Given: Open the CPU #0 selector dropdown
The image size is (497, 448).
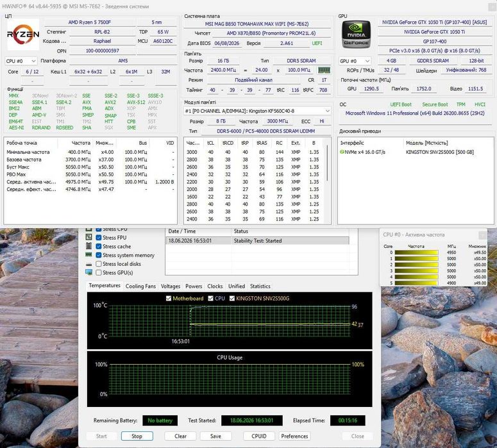Looking at the screenshot, I should pos(21,61).
